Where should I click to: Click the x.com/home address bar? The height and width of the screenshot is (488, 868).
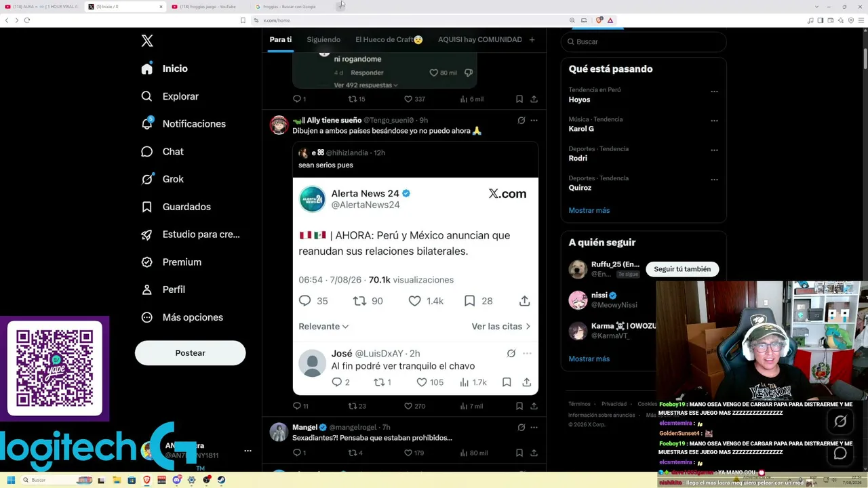(x=411, y=20)
